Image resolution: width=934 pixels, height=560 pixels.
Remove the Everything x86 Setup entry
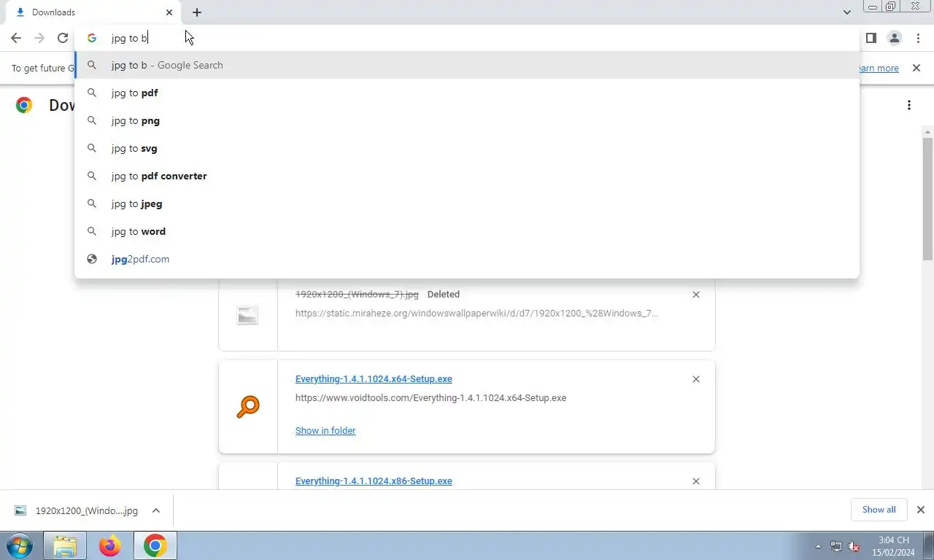[696, 481]
